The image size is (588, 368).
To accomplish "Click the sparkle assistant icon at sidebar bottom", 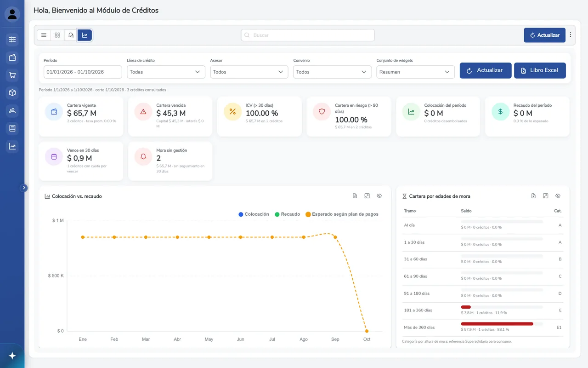I will (x=12, y=356).
